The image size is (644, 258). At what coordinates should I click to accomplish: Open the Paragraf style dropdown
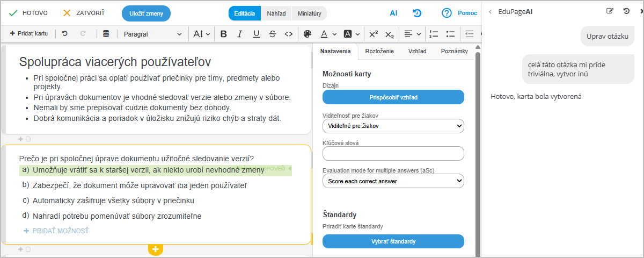152,34
